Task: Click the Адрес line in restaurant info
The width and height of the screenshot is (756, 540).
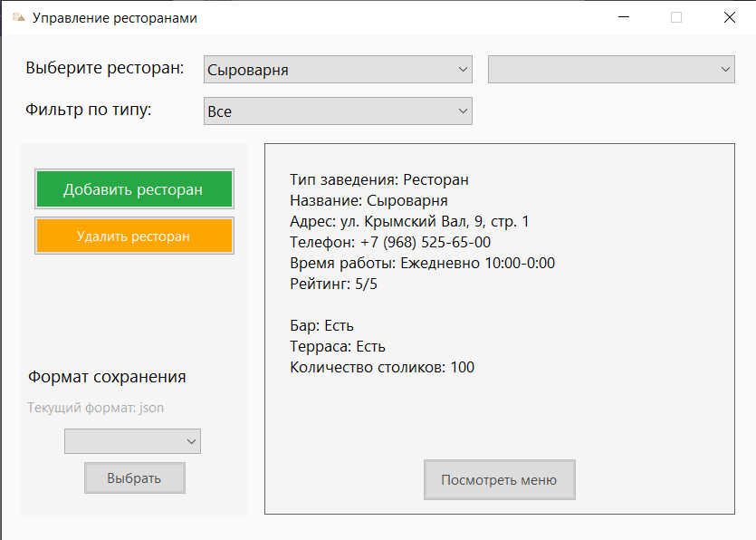Action: point(409,221)
